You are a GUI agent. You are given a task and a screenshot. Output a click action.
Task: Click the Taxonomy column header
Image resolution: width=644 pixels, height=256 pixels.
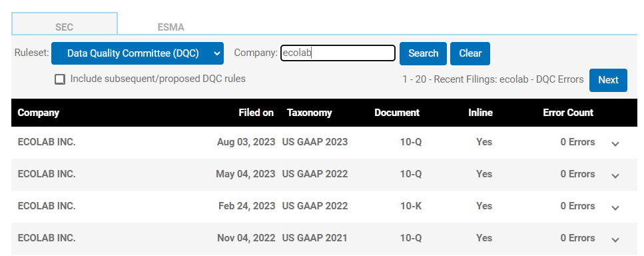pyautogui.click(x=309, y=113)
